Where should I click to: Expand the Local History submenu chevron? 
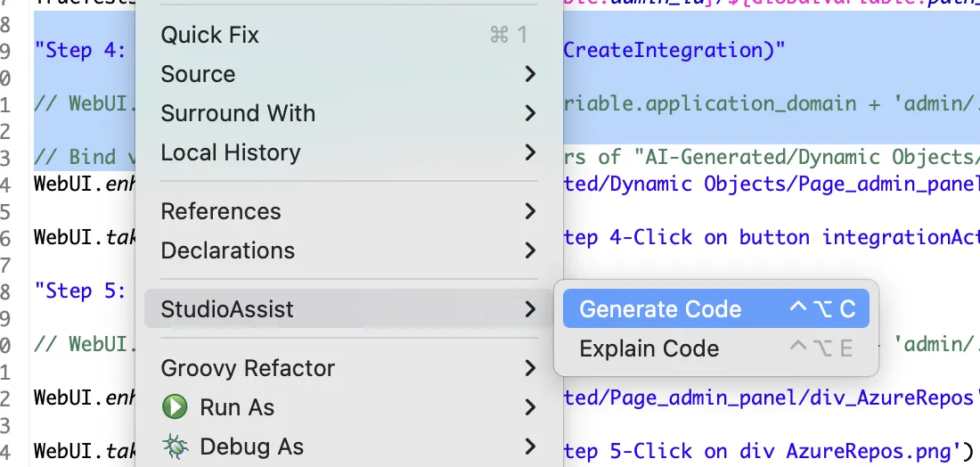[530, 152]
